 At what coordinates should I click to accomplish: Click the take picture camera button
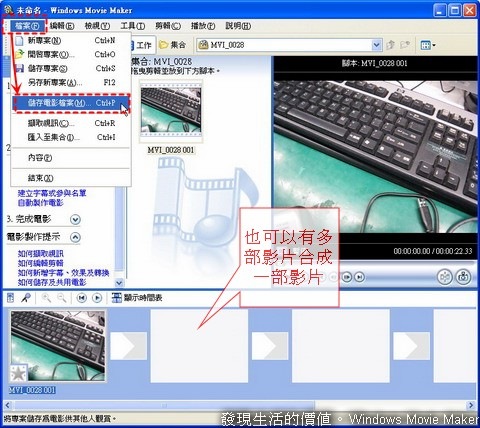(x=463, y=277)
